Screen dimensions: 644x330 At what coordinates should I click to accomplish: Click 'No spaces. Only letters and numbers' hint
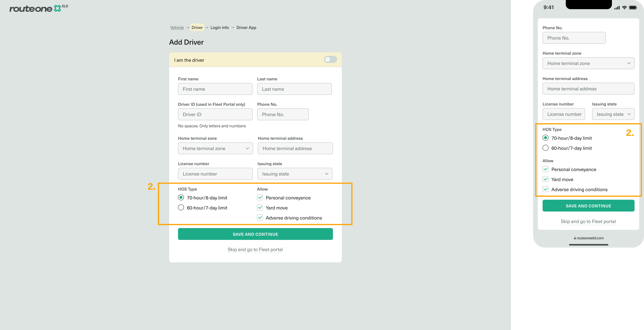(x=212, y=126)
